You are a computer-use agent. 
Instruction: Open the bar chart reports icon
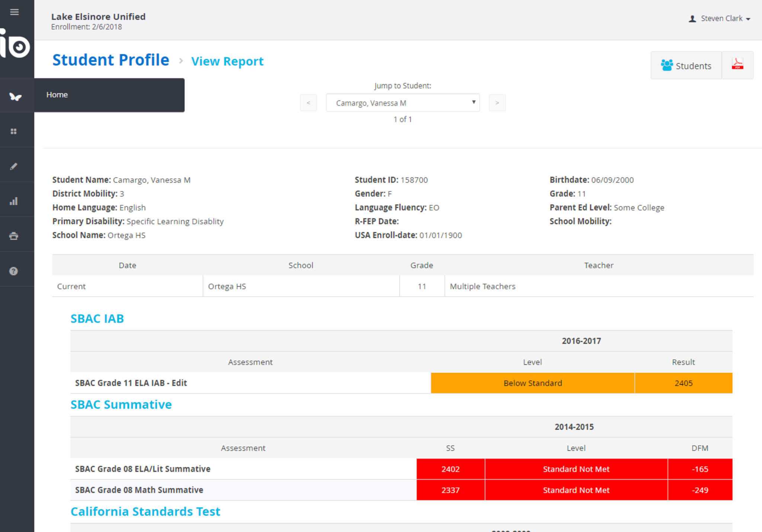pos(14,201)
